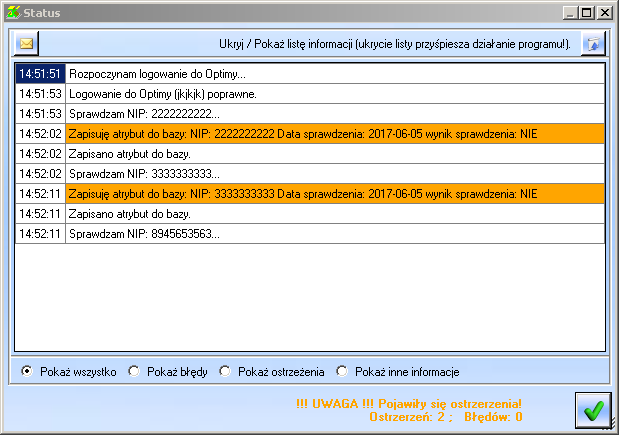
Task: Select row Rozpoczynam logowanie do Optimy...
Action: (x=335, y=74)
